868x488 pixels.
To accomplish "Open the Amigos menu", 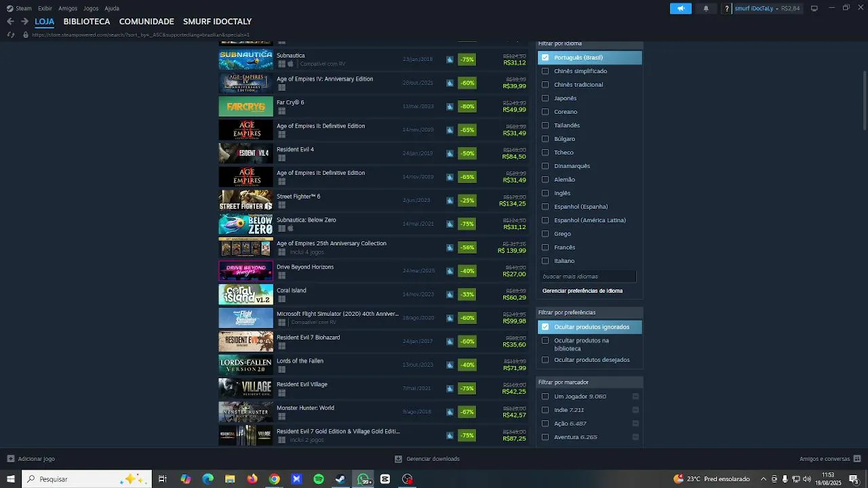I will 68,8.
